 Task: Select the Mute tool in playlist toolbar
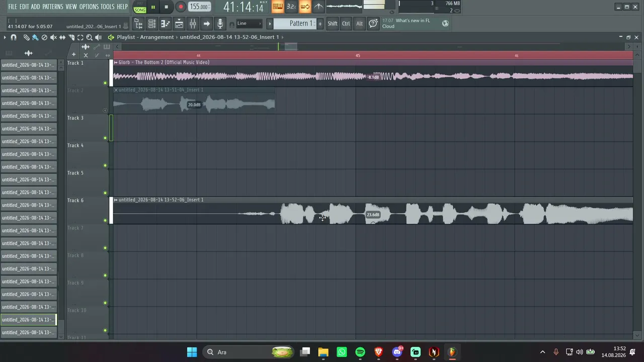point(53,37)
